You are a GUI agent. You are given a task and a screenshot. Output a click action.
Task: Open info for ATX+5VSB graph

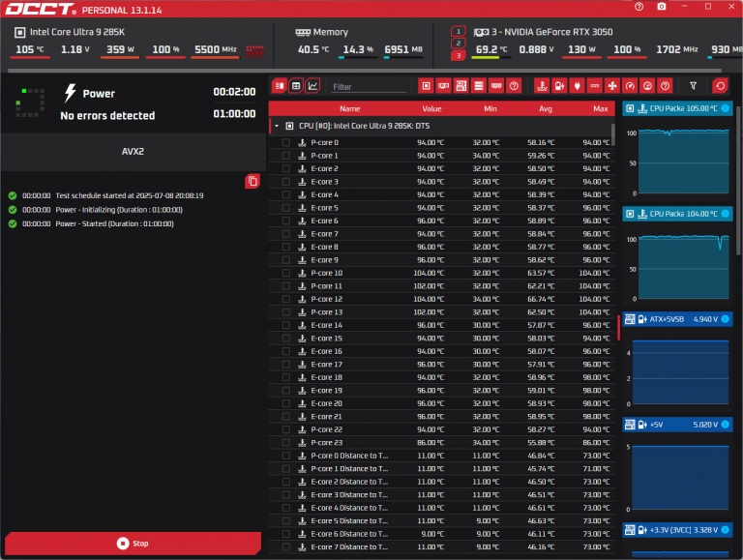(725, 319)
